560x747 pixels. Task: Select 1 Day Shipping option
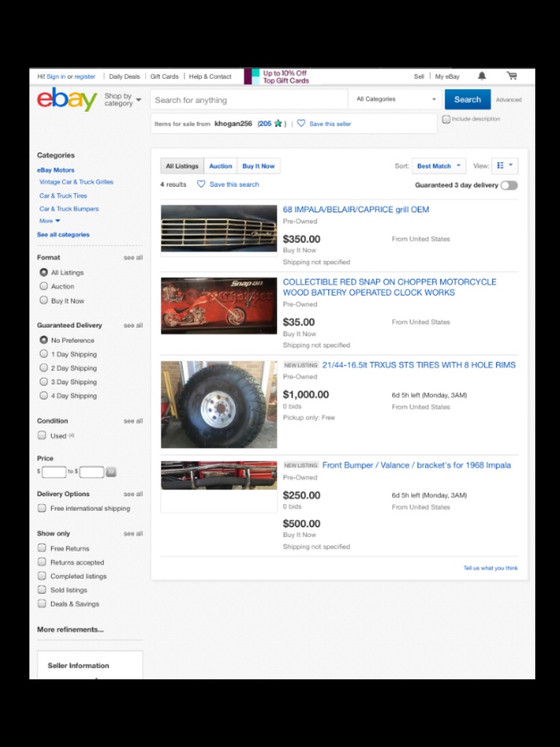[x=44, y=354]
